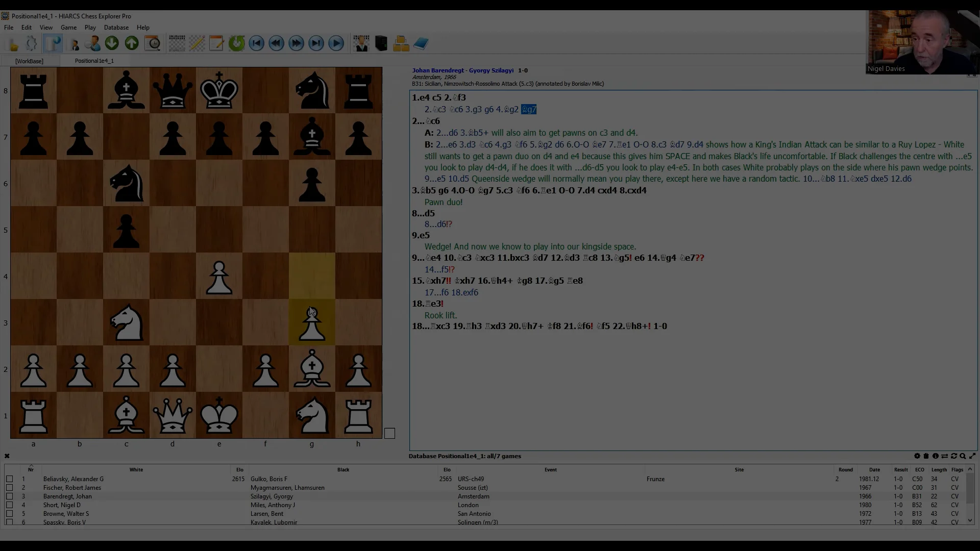Select the pencil edit-position tool

[x=197, y=43]
